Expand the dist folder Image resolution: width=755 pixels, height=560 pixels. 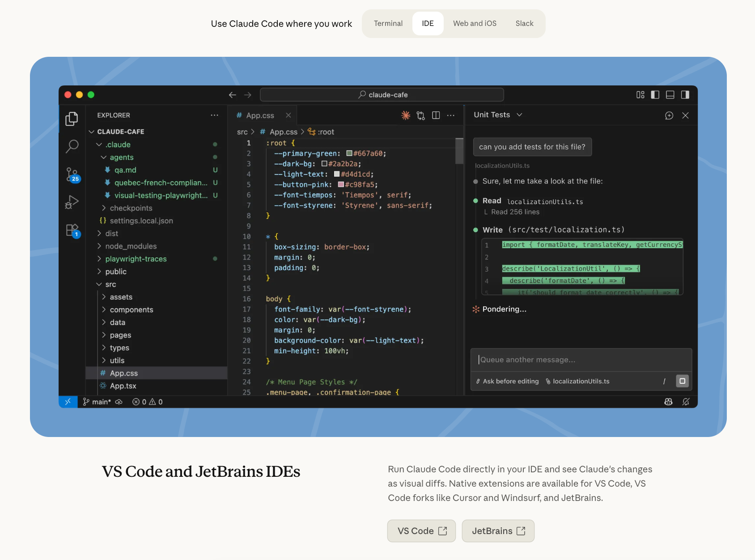107,233
